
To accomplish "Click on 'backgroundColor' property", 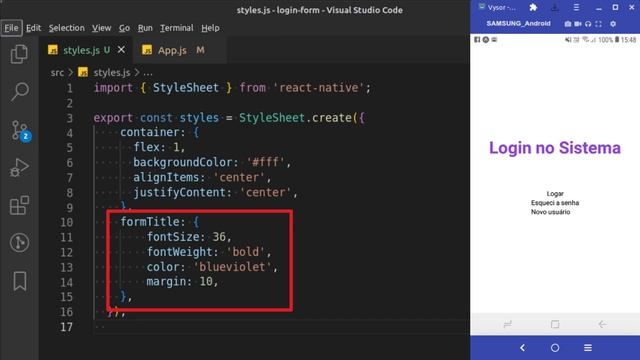I will pyautogui.click(x=182, y=162).
